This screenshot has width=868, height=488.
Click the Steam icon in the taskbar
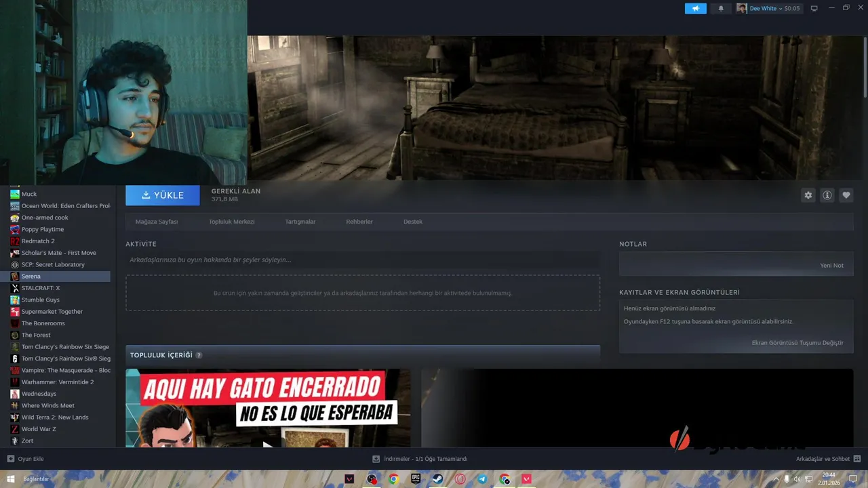pos(438,479)
